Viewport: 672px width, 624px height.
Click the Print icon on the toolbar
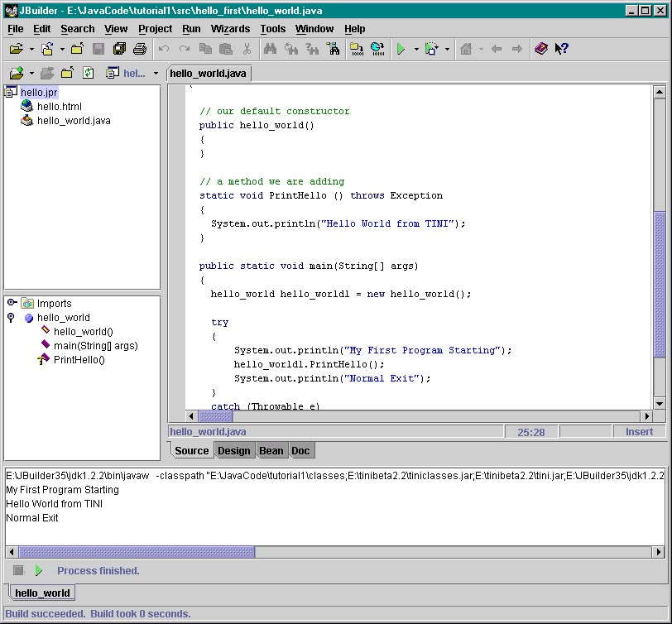(141, 49)
